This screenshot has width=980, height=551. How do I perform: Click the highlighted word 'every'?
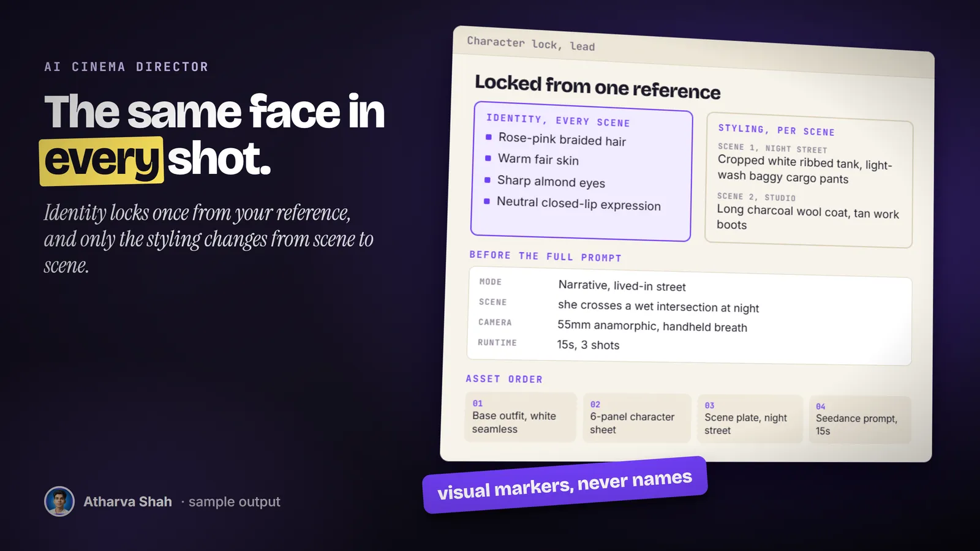click(x=102, y=161)
